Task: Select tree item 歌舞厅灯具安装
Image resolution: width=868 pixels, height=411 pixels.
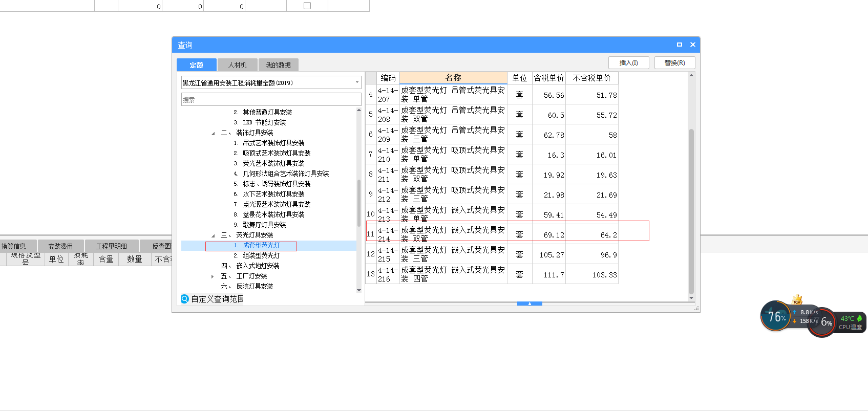Action: point(264,225)
